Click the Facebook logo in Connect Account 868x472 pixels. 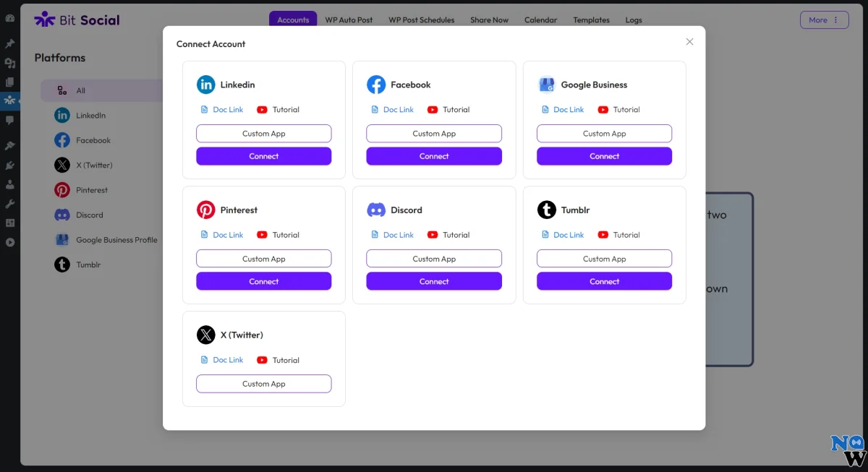click(376, 85)
